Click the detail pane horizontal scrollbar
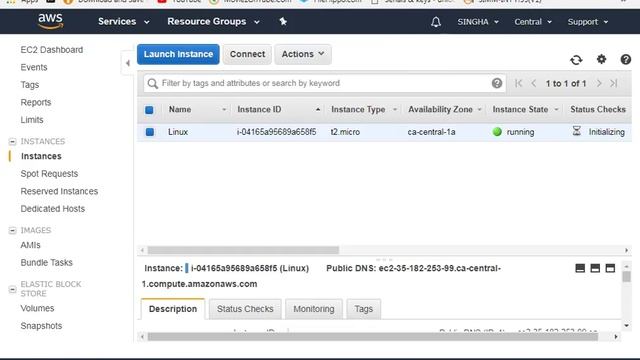The image size is (640, 360). [373, 337]
